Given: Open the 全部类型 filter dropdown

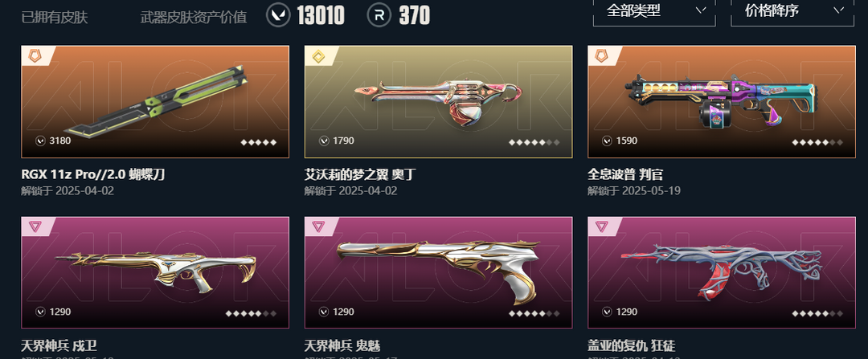Looking at the screenshot, I should [653, 11].
